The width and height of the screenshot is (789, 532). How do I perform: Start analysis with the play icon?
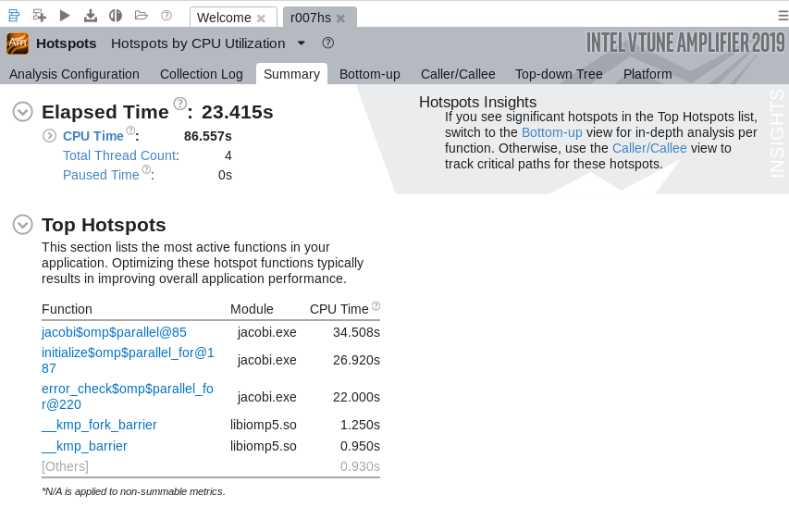point(65,16)
